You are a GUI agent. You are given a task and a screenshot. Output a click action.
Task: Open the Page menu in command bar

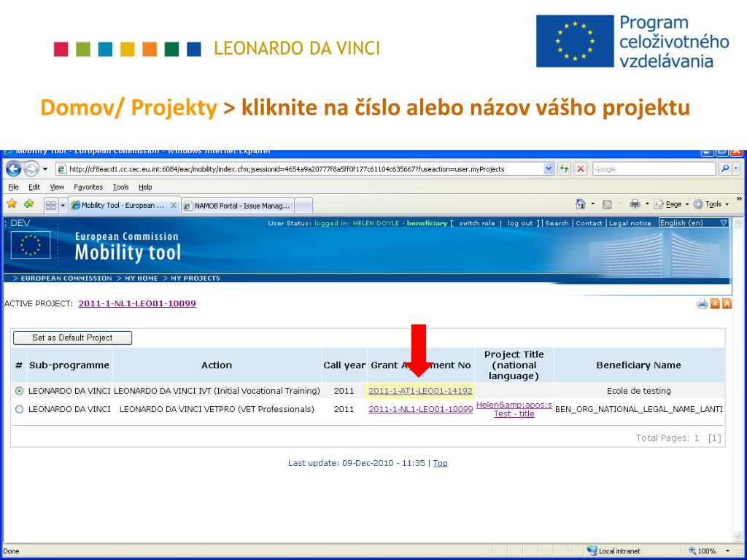click(x=671, y=204)
